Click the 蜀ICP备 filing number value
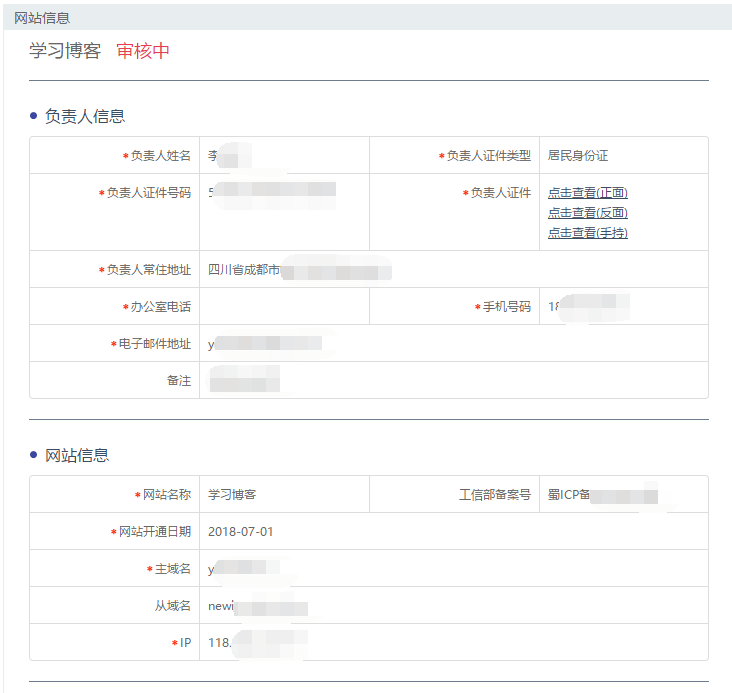This screenshot has height=693, width=732. [x=602, y=495]
